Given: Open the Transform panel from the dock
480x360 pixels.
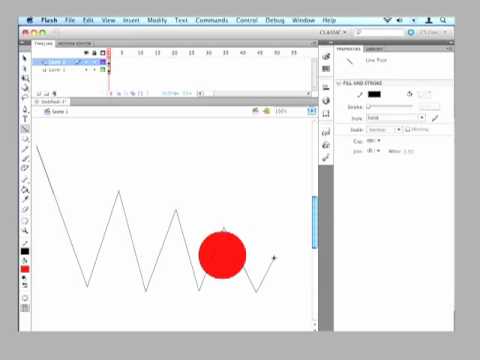Looking at the screenshot, I should pyautogui.click(x=326, y=114).
